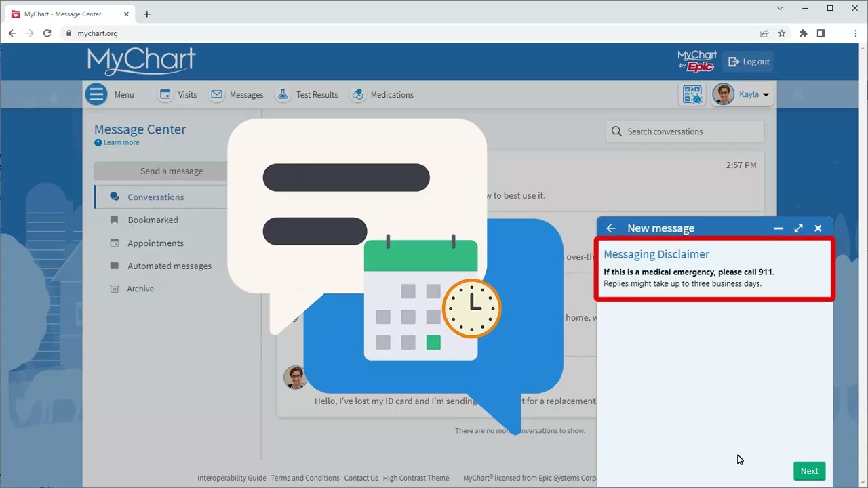Open the browser extensions puzzle icon
Screen dimensions: 868x488
(x=803, y=33)
